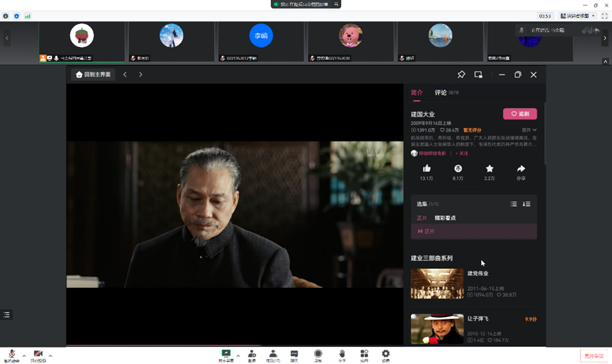Follow the uploader via +关注 link
This screenshot has width=612, height=364.
pos(461,153)
